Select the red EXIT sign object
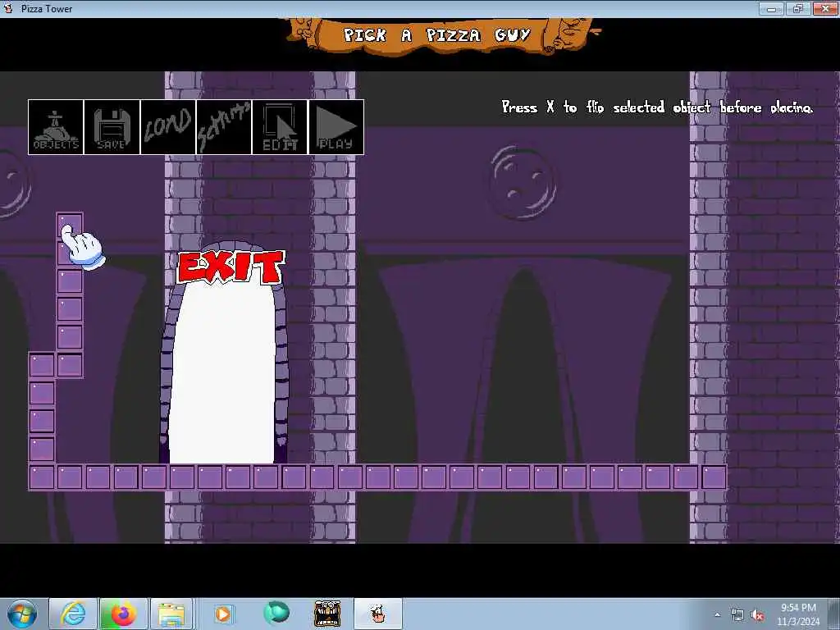Viewport: 840px width, 630px height. coord(231,267)
